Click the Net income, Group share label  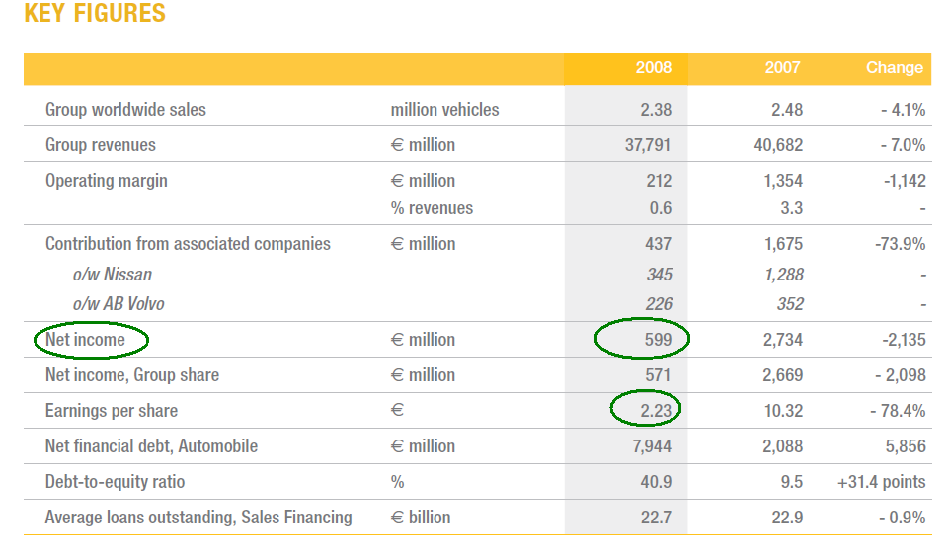132,375
